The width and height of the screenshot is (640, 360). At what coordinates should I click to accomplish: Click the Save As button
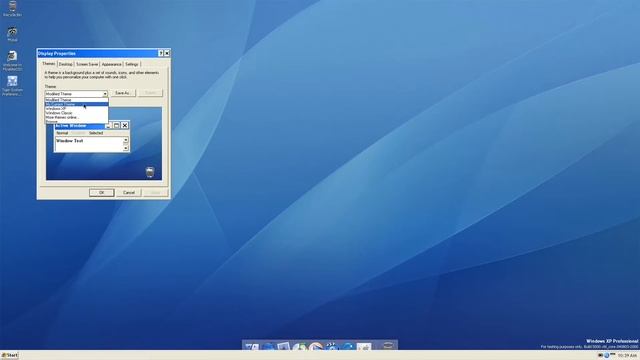click(x=122, y=93)
